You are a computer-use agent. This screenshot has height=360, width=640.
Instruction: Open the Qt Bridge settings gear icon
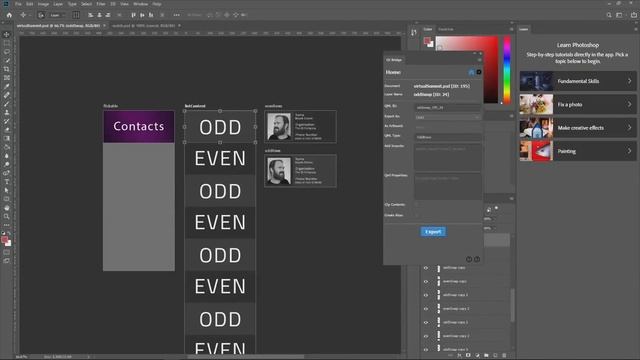click(x=479, y=72)
